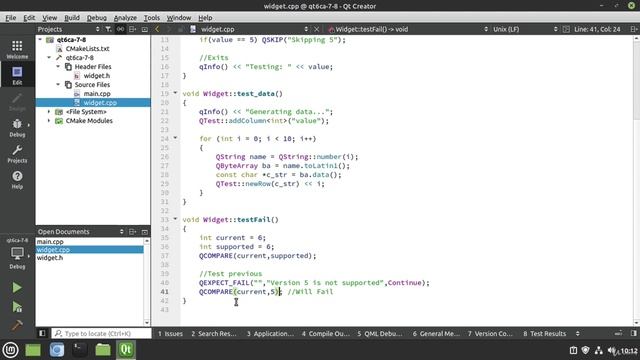This screenshot has width=640, height=360.
Task: Build project with hammer icon
Action: click(x=17, y=325)
